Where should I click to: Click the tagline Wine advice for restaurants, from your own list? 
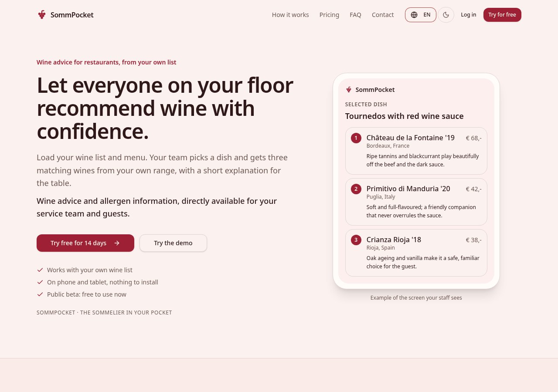(106, 62)
